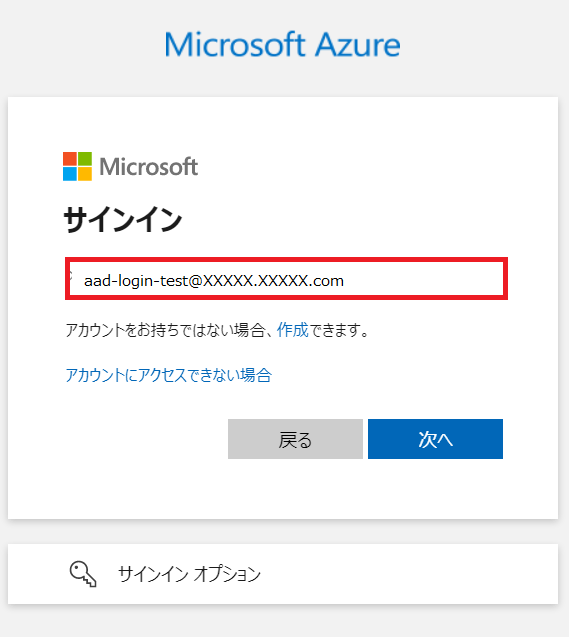
Task: Click the 次へ next button
Action: pyautogui.click(x=435, y=439)
